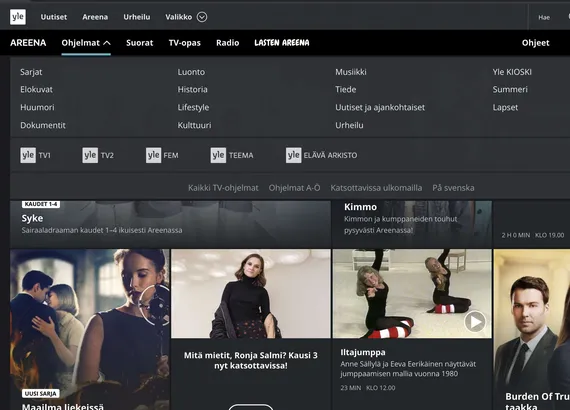570x410 pixels.
Task: Open the Yle TV2 channel logo
Action: point(98,155)
